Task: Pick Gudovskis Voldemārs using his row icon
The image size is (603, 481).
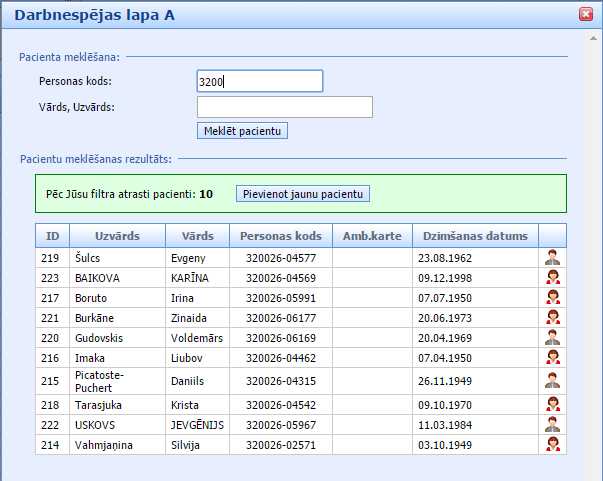Action: point(552,338)
